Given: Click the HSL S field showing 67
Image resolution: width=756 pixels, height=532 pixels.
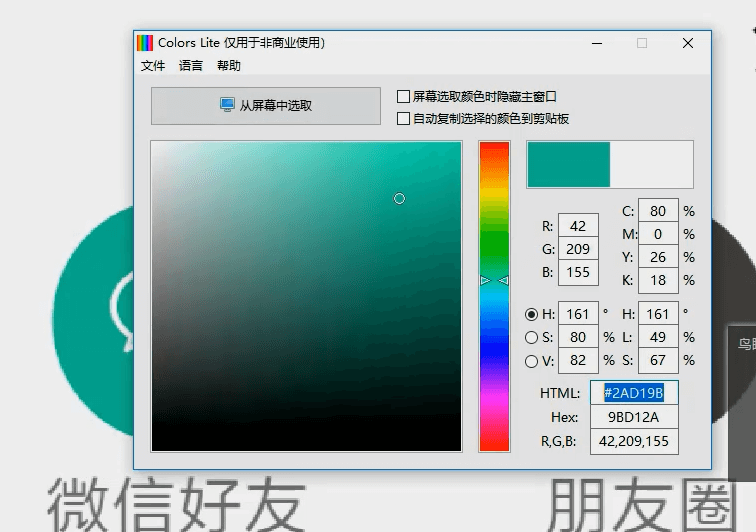Looking at the screenshot, I should pos(658,360).
